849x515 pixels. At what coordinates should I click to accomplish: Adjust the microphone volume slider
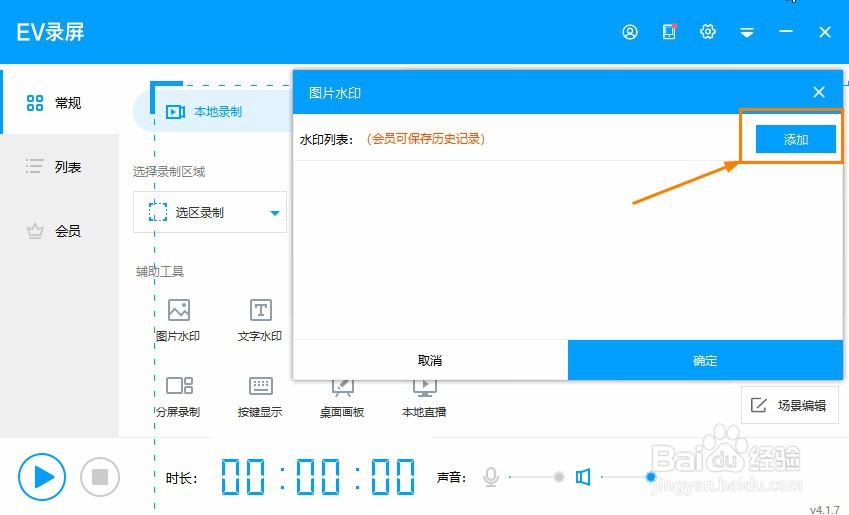[x=535, y=477]
